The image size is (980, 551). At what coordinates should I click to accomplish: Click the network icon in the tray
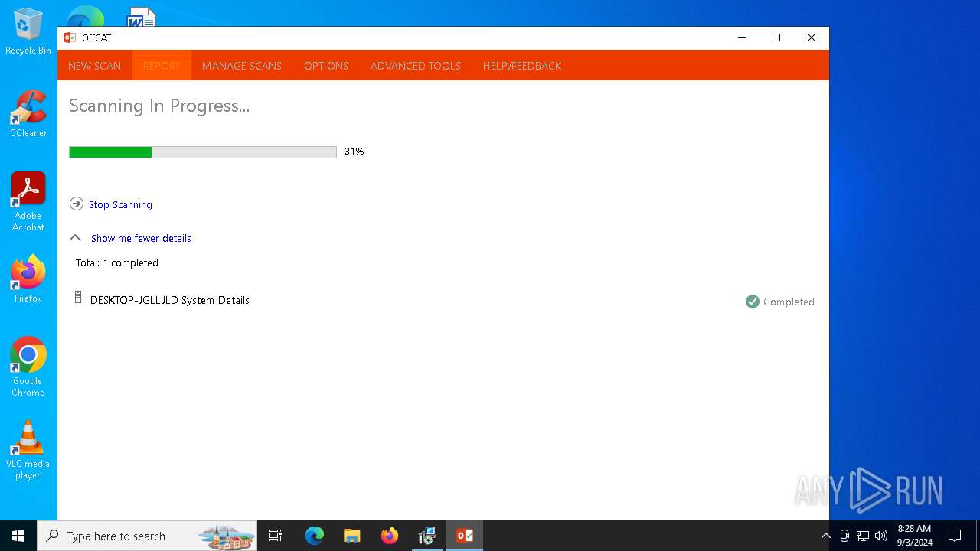click(x=863, y=536)
